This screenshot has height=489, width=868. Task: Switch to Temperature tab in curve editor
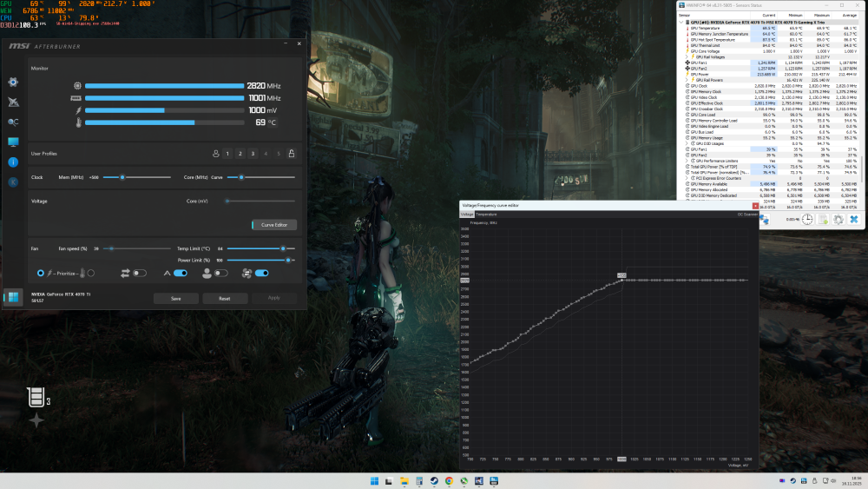pos(486,214)
